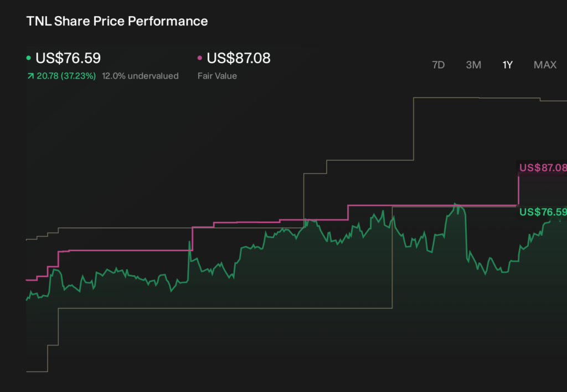Image resolution: width=567 pixels, height=392 pixels.
Task: Select the 1Y time range
Action: click(507, 65)
